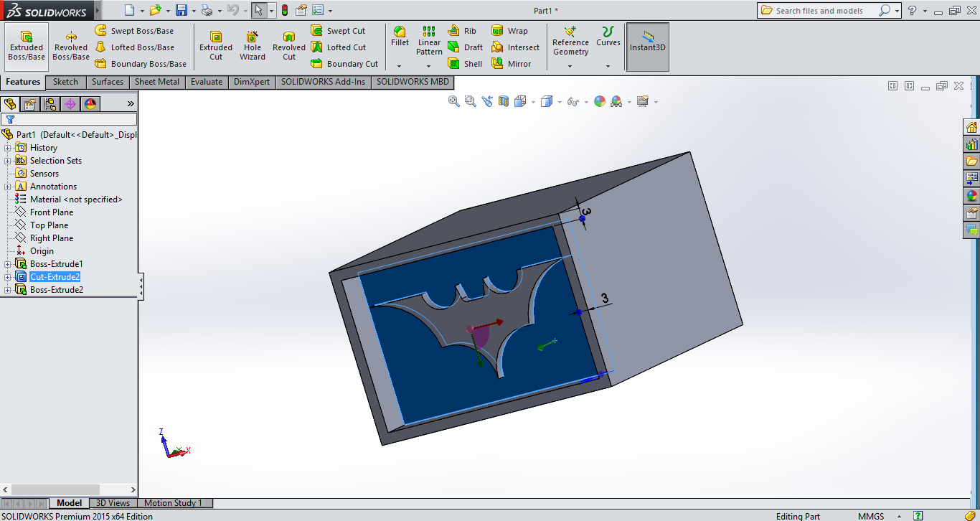The image size is (980, 521).
Task: Switch to the Motion Study 1 tab
Action: click(174, 503)
